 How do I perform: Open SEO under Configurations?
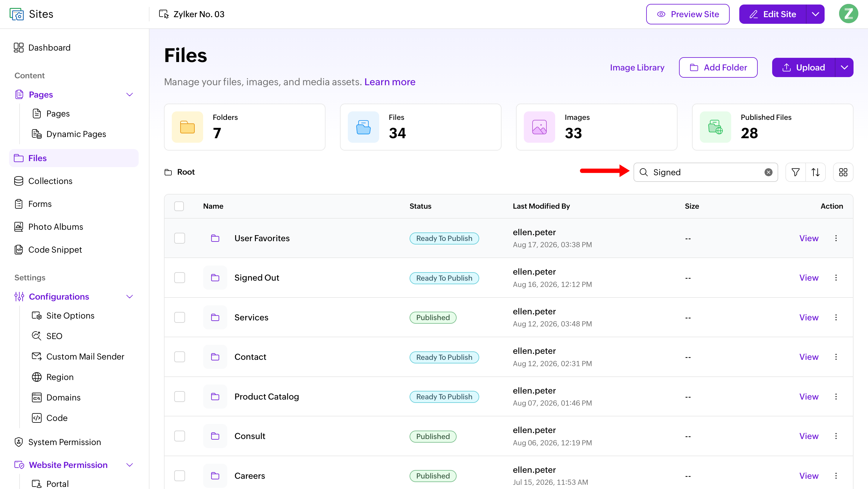(47, 336)
